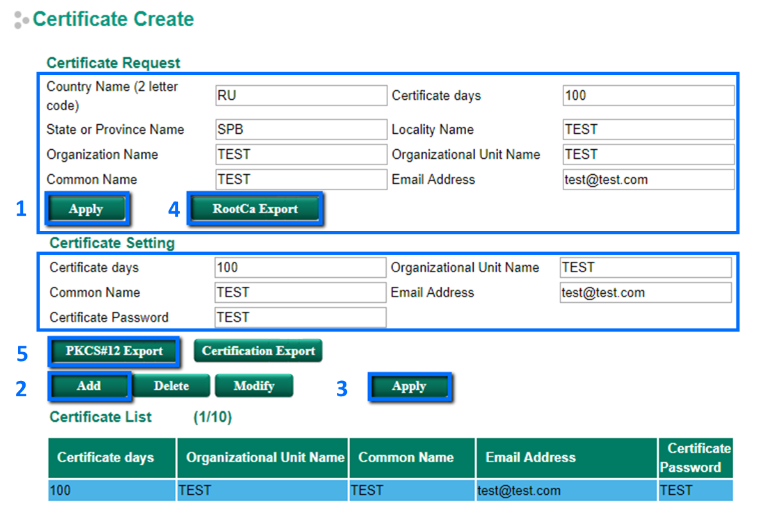Image resolution: width=769 pixels, height=532 pixels.
Task: Click the State or Province Name field
Action: click(301, 129)
